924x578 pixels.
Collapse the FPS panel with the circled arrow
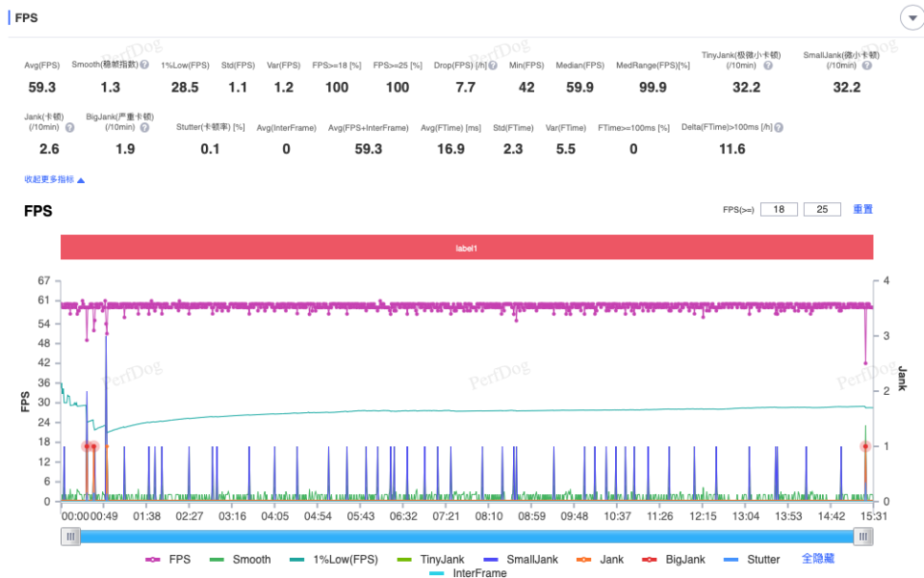[x=912, y=17]
